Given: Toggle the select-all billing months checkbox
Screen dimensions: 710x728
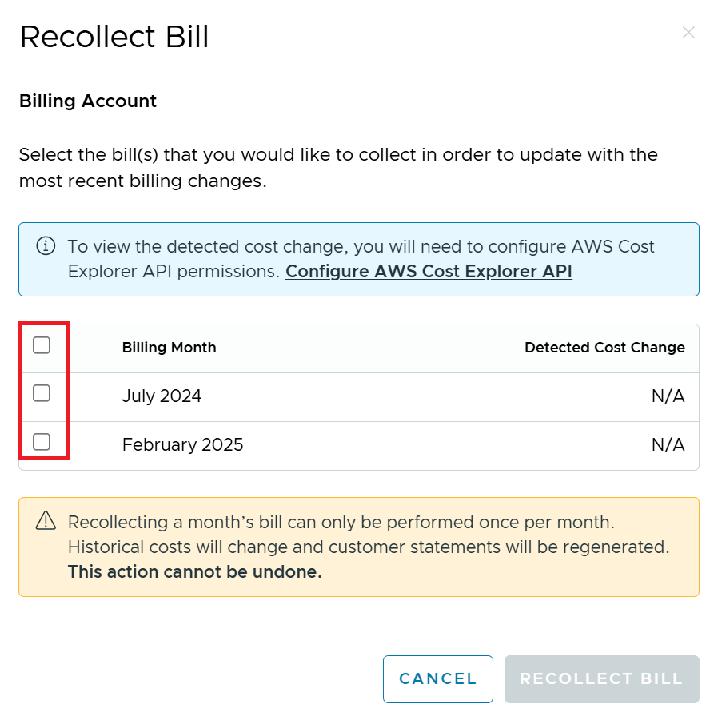Looking at the screenshot, I should (x=42, y=345).
